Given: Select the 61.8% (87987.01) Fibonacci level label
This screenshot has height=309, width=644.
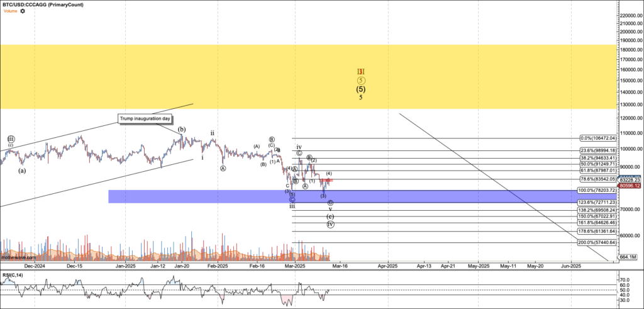Looking at the screenshot, I should 597,170.
